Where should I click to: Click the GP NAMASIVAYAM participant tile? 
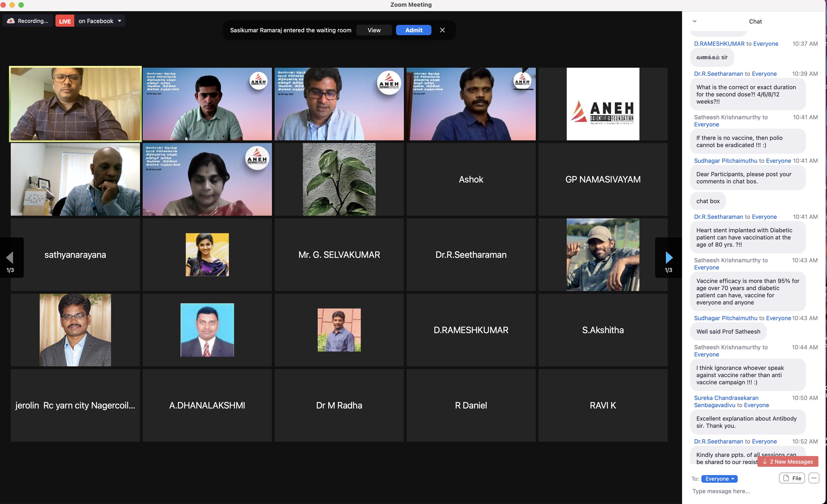click(603, 179)
